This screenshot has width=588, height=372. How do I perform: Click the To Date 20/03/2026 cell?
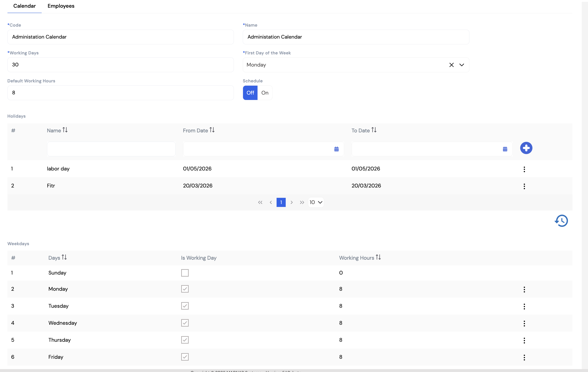[x=366, y=186]
